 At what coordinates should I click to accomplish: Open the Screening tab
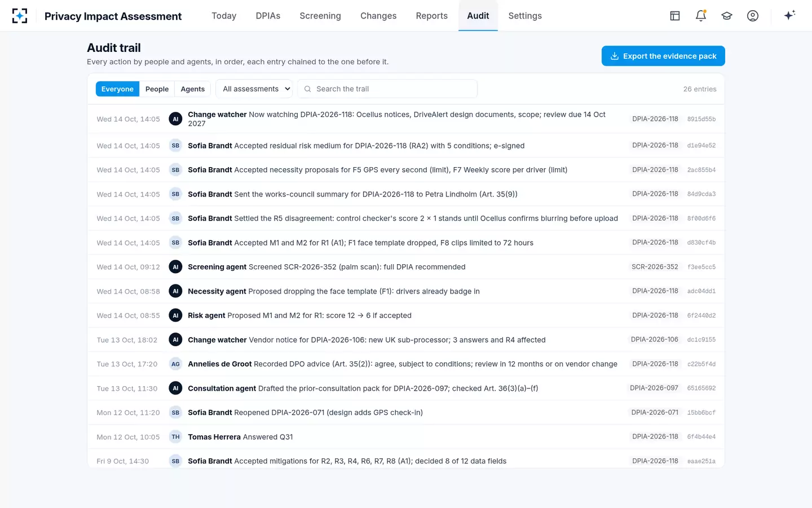(320, 16)
